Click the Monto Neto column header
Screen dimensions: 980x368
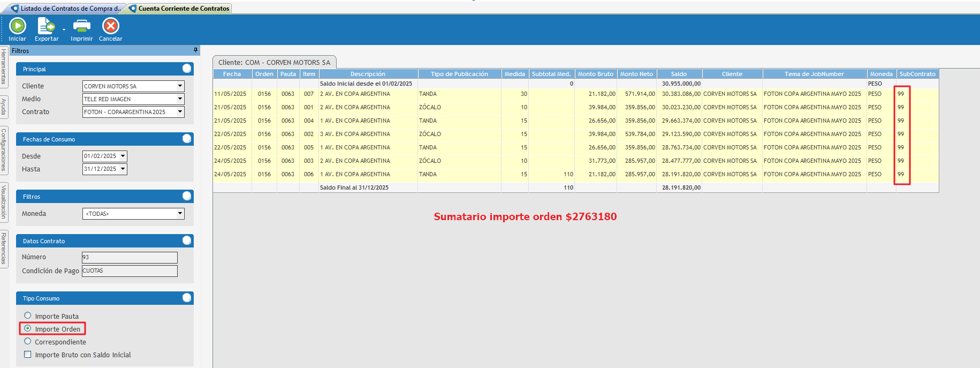point(636,74)
